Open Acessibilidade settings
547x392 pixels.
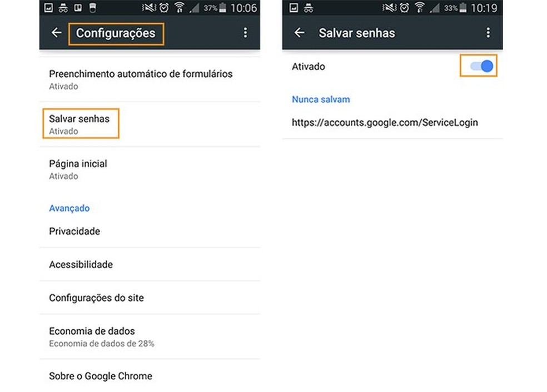tap(150, 264)
